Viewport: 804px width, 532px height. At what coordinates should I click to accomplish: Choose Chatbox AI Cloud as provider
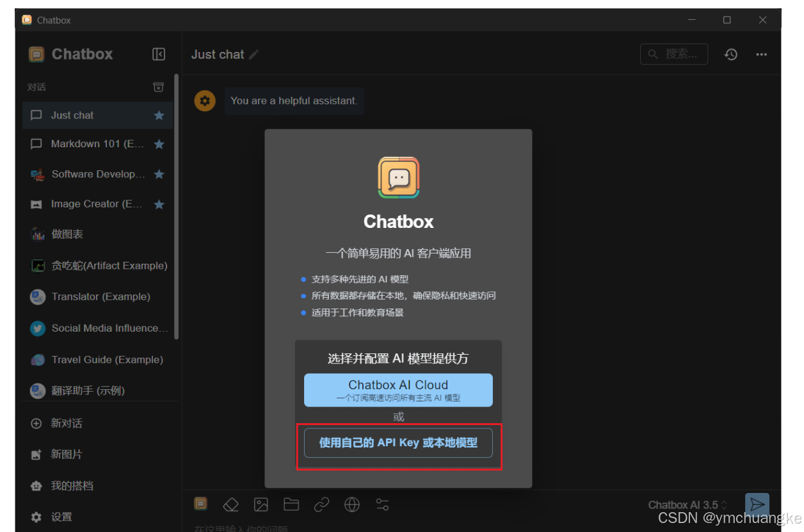[x=398, y=390]
